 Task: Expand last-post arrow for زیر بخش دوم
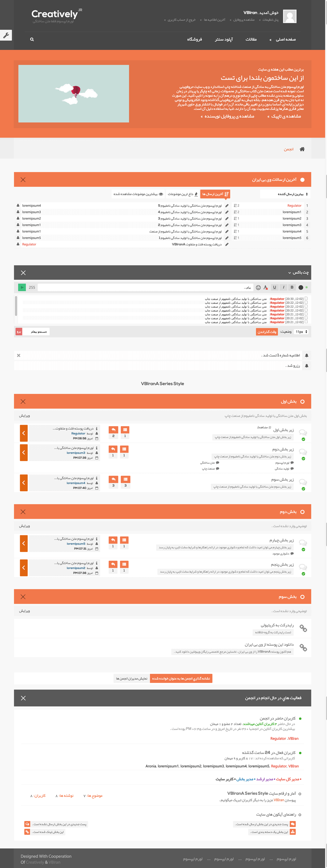coord(24,453)
